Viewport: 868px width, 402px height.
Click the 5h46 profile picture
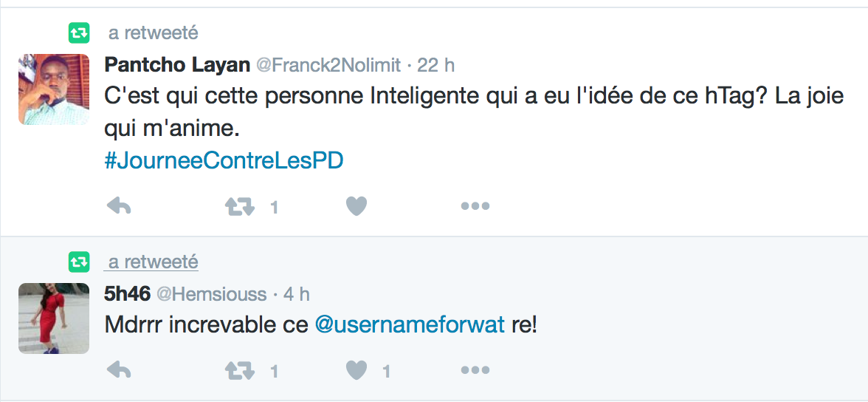(53, 318)
